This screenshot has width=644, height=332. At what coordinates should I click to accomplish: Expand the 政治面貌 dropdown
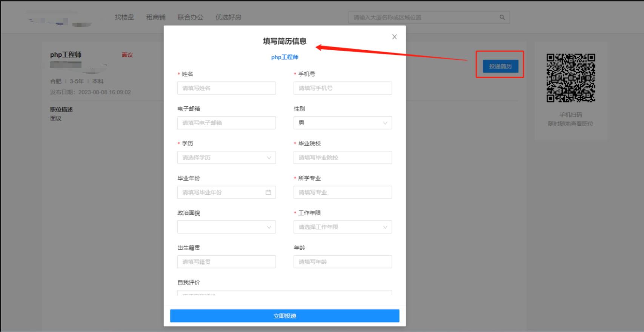226,227
